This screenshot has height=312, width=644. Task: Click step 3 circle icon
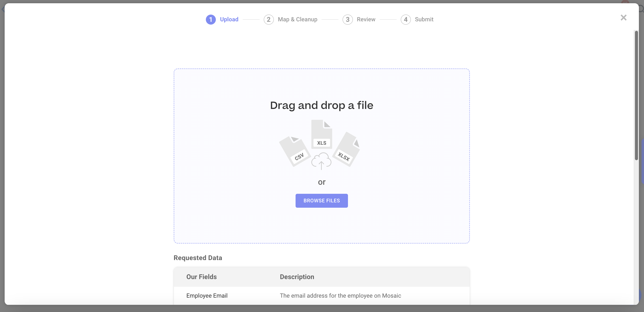pyautogui.click(x=348, y=19)
